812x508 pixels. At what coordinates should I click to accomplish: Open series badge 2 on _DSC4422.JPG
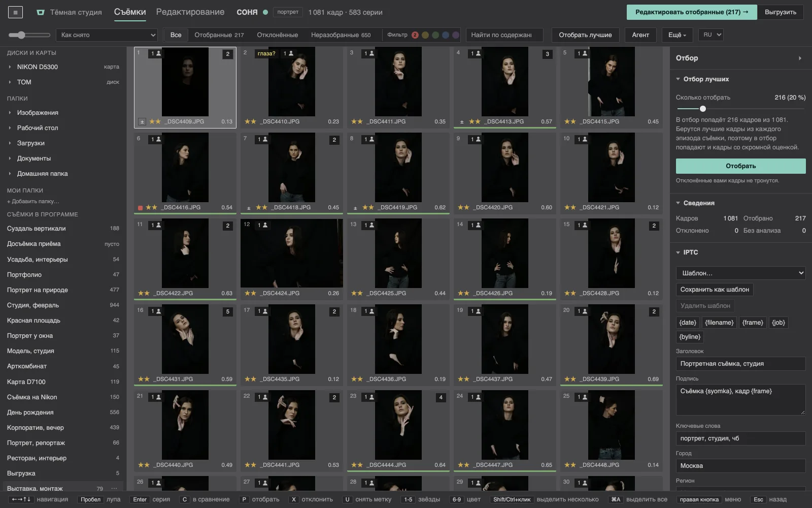click(x=227, y=226)
